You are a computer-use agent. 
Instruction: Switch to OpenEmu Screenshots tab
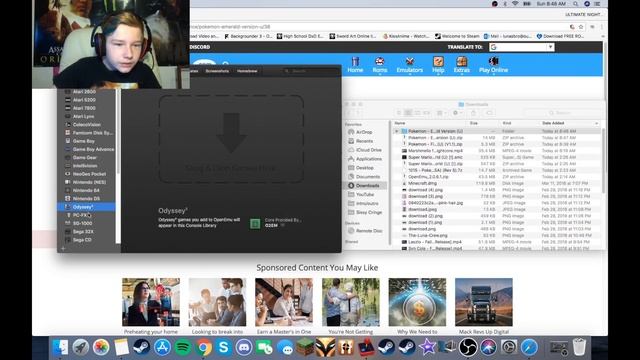[x=217, y=71]
